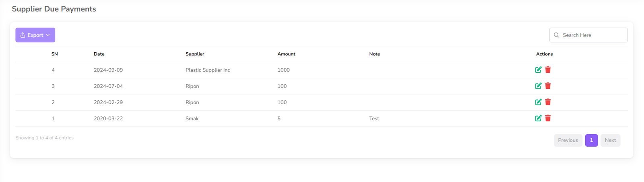Select page 1 in pagination
The image size is (644, 182).
pyautogui.click(x=591, y=140)
